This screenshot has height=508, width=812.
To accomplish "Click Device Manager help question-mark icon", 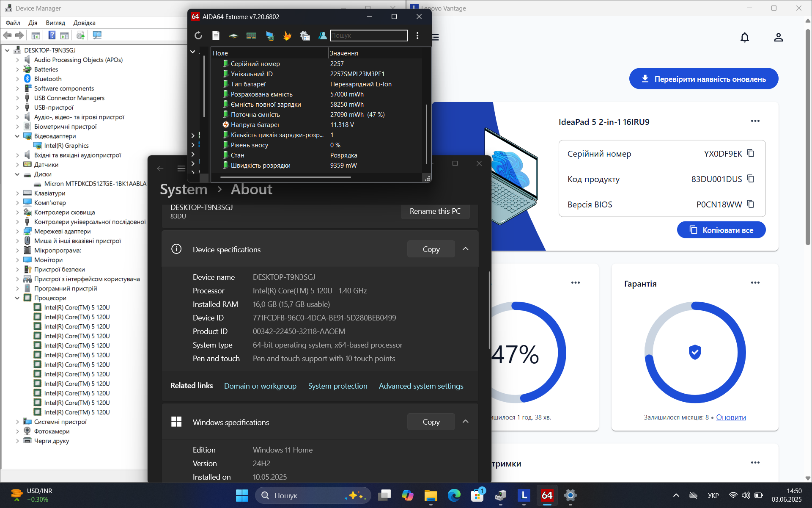I will [x=52, y=35].
